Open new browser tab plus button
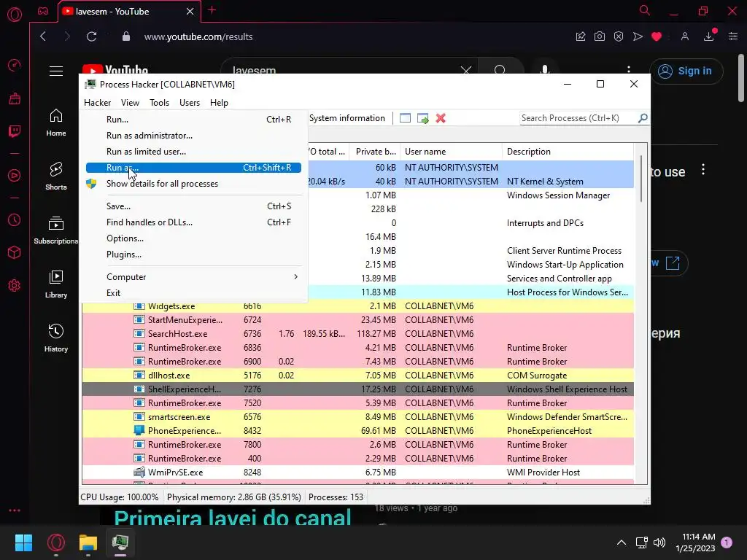Viewport: 747px width, 560px height. (212, 10)
